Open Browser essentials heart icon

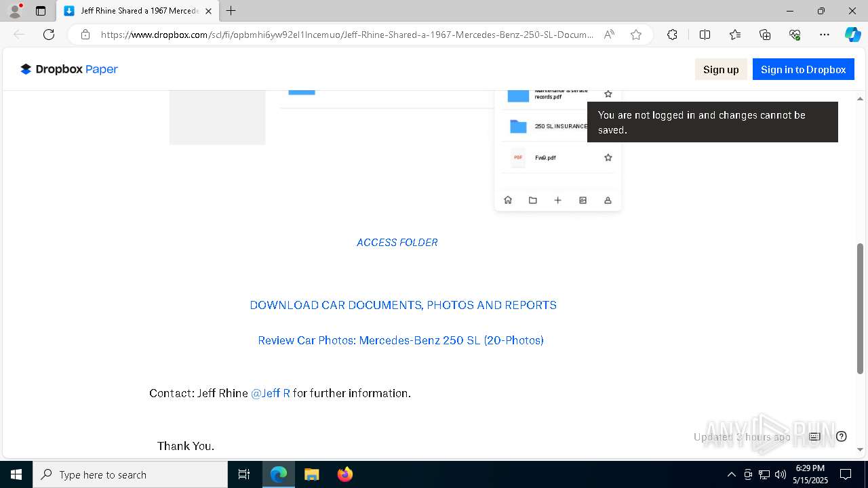[x=795, y=35]
